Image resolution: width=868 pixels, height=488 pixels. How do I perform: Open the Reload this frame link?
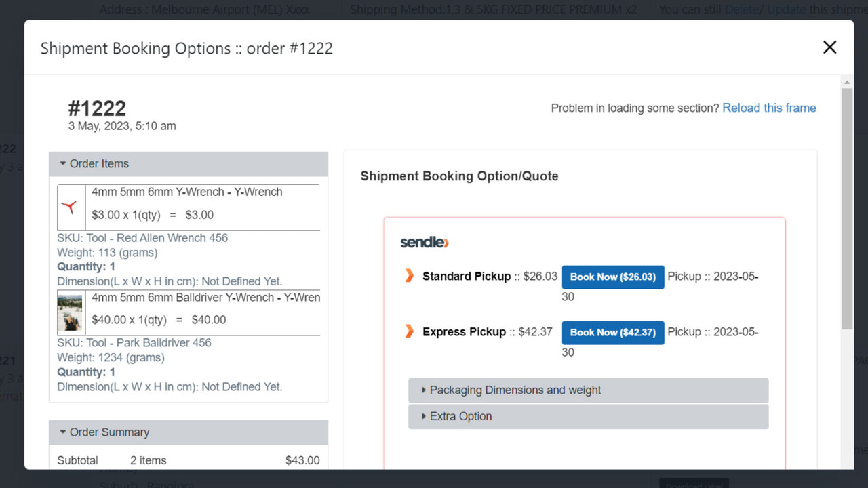coord(769,108)
